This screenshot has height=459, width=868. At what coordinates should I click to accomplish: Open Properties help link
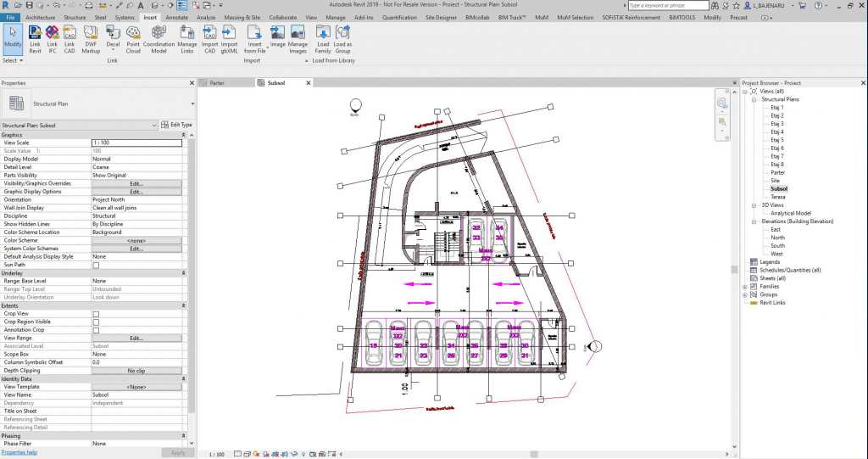click(x=19, y=452)
